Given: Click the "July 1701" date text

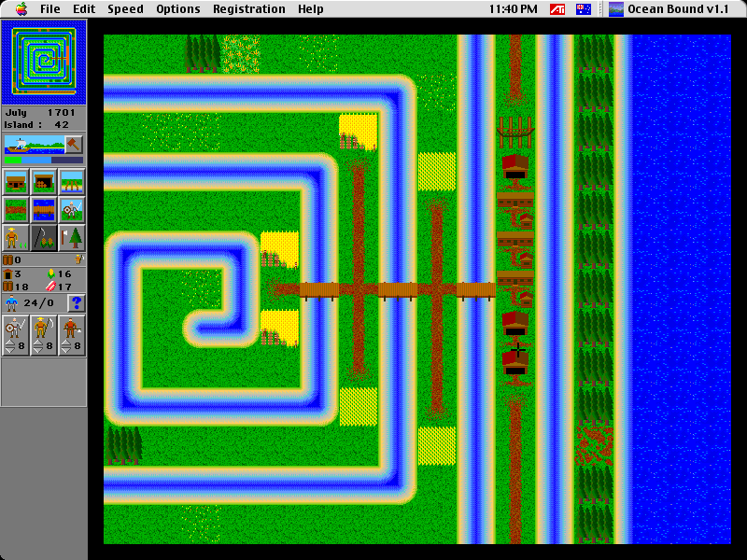Looking at the screenshot, I should pyautogui.click(x=40, y=113).
